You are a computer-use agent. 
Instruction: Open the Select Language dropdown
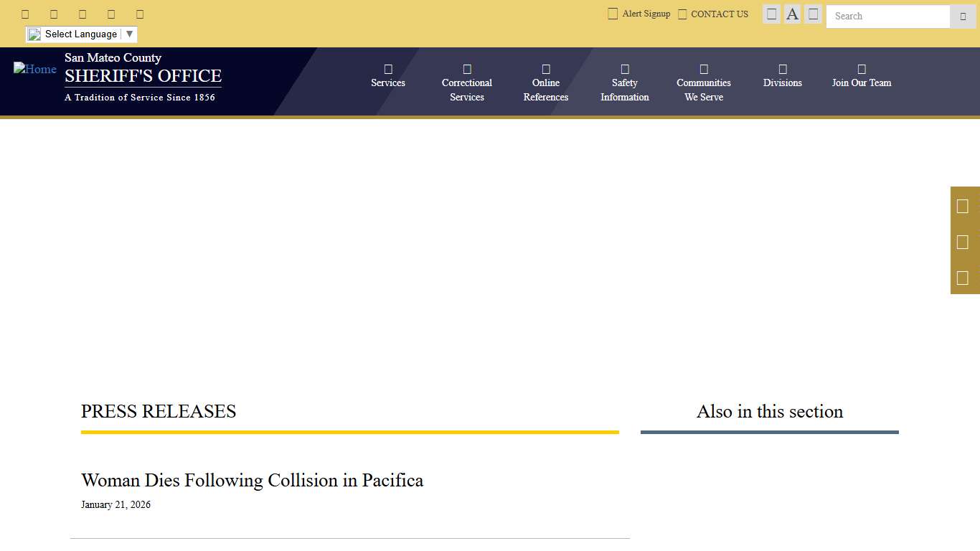[x=80, y=34]
